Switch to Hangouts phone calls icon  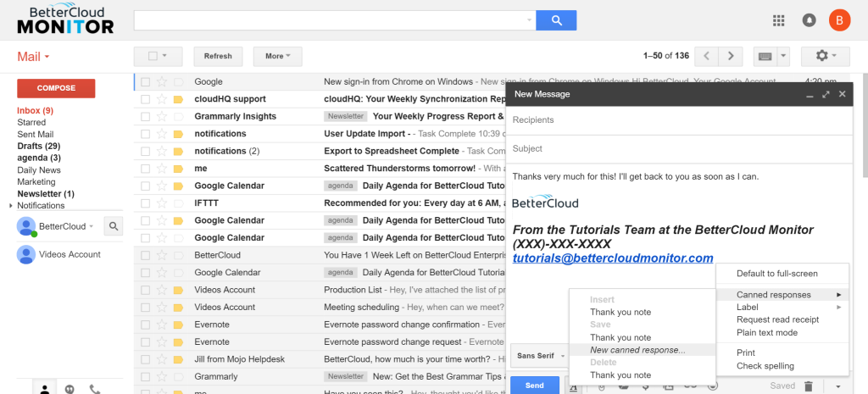point(95,388)
